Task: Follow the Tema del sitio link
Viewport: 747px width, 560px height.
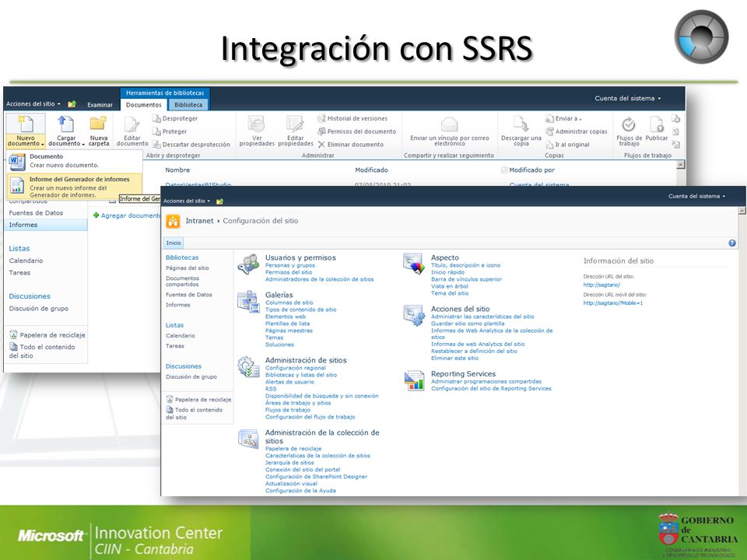Action: 449,293
